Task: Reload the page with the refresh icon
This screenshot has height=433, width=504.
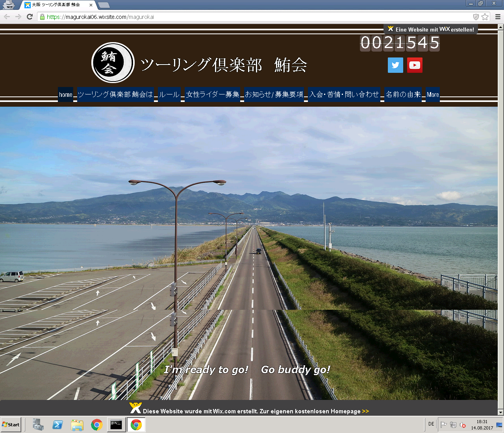Action: click(30, 17)
